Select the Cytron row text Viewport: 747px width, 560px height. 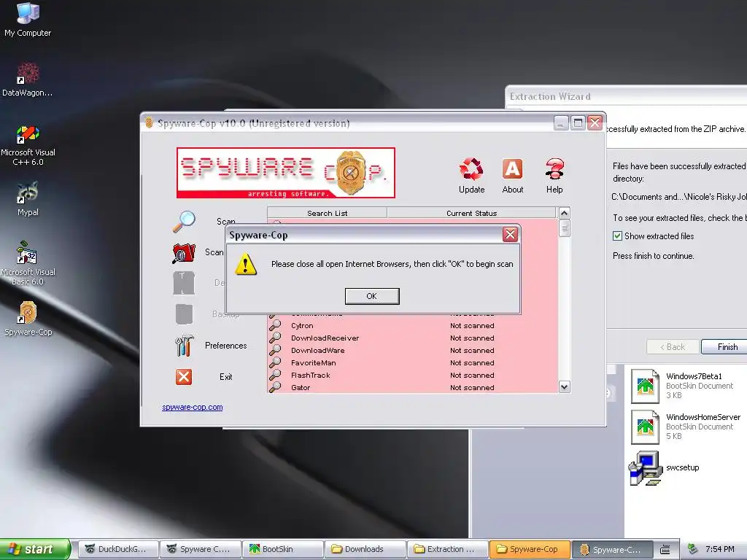click(302, 326)
